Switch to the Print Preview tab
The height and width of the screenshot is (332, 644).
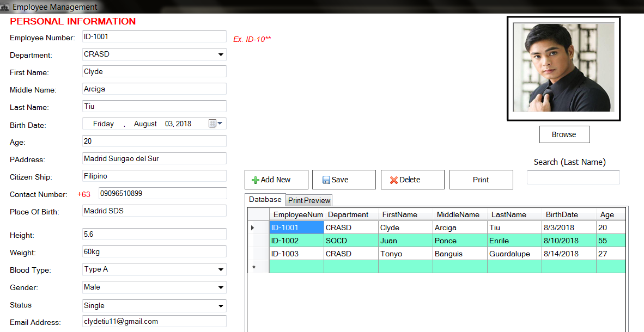click(x=308, y=200)
